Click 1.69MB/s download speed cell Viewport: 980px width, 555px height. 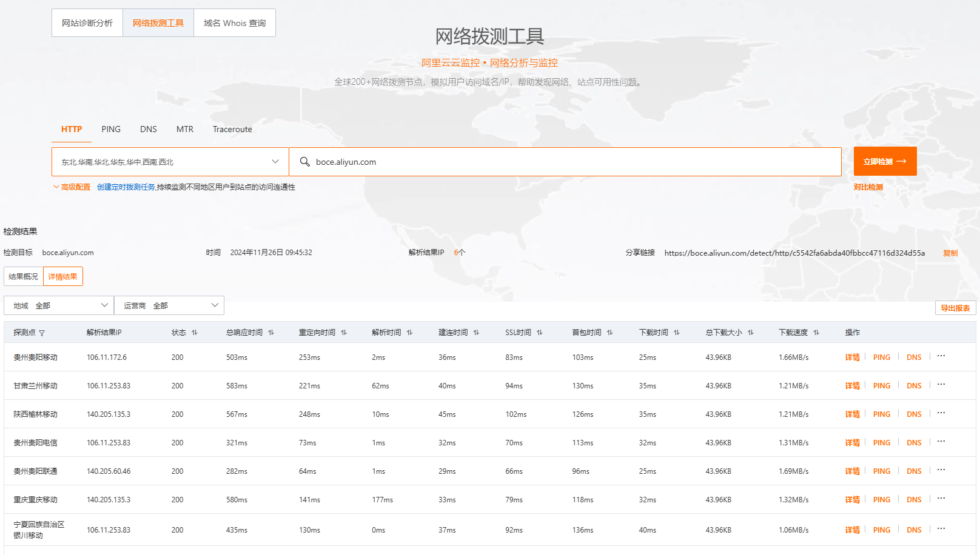[x=794, y=471]
